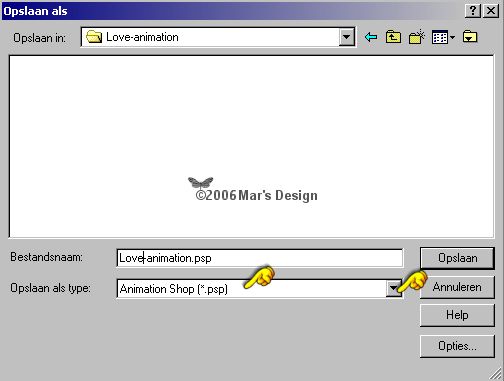Click the empty file list area
Viewport: 504px width, 381px height.
point(251,147)
